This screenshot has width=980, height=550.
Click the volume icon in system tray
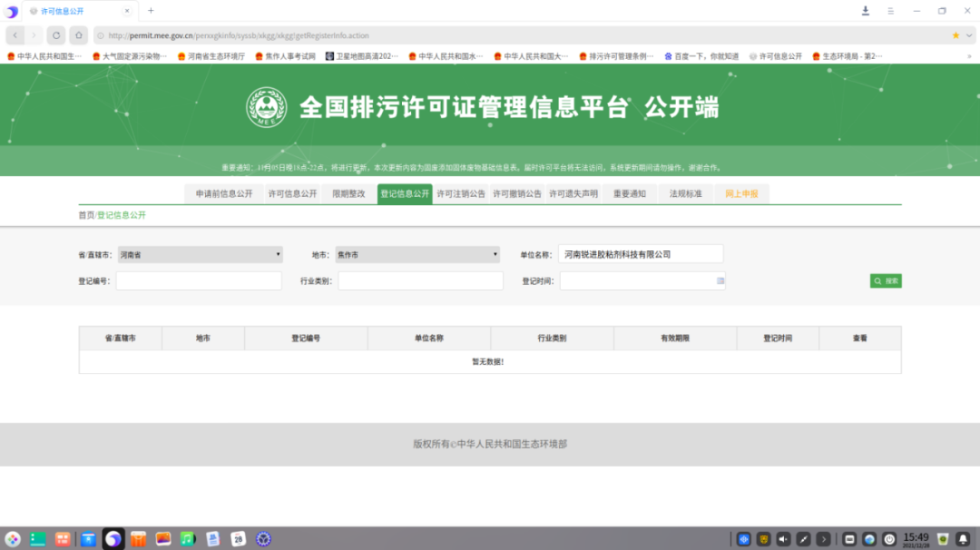tap(782, 539)
